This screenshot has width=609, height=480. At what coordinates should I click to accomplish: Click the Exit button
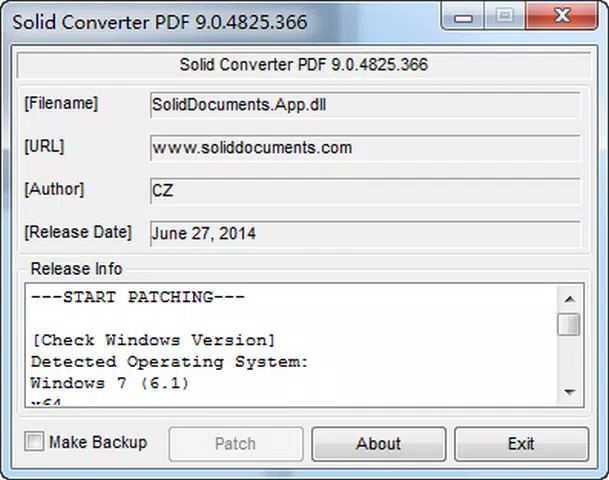click(521, 444)
